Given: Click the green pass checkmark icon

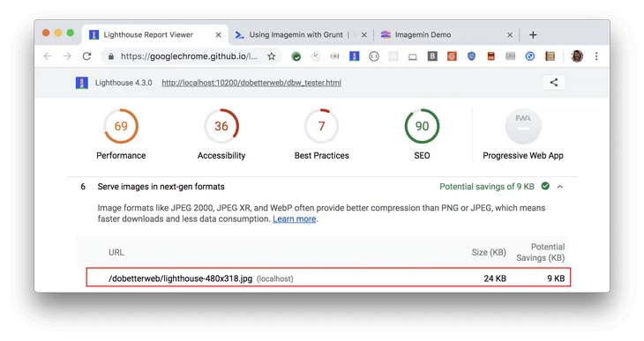Looking at the screenshot, I should [545, 186].
